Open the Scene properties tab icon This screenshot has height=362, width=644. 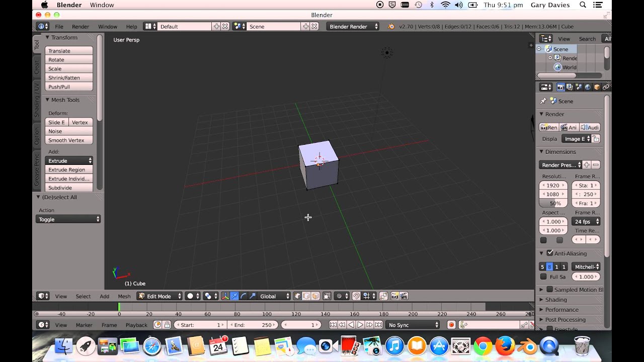tap(579, 87)
